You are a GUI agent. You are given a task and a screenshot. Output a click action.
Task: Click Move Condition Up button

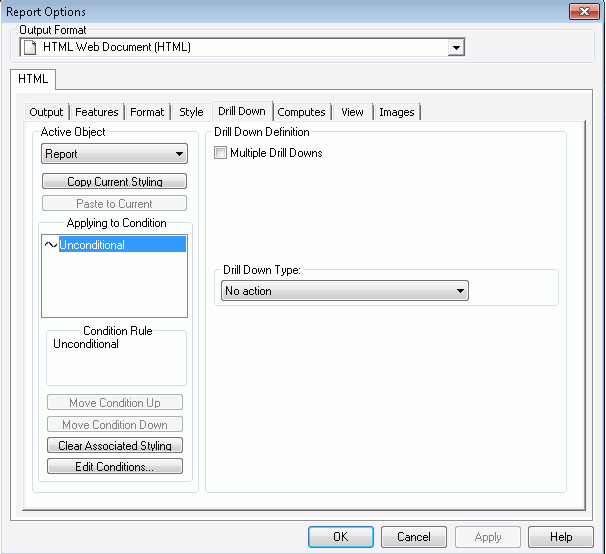pos(115,402)
